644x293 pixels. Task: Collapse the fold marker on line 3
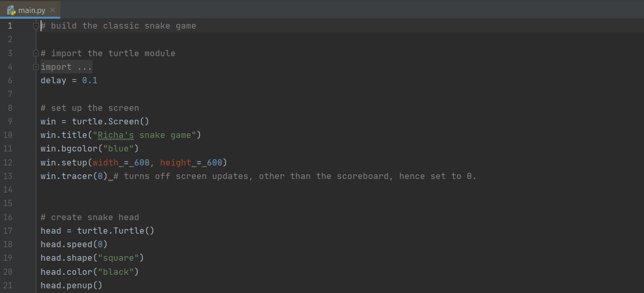tap(36, 53)
